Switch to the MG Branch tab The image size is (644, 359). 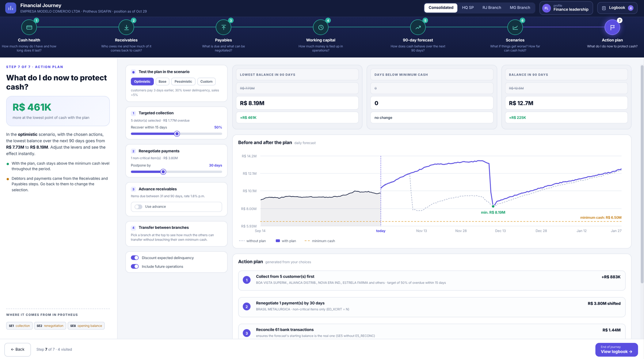coord(520,8)
